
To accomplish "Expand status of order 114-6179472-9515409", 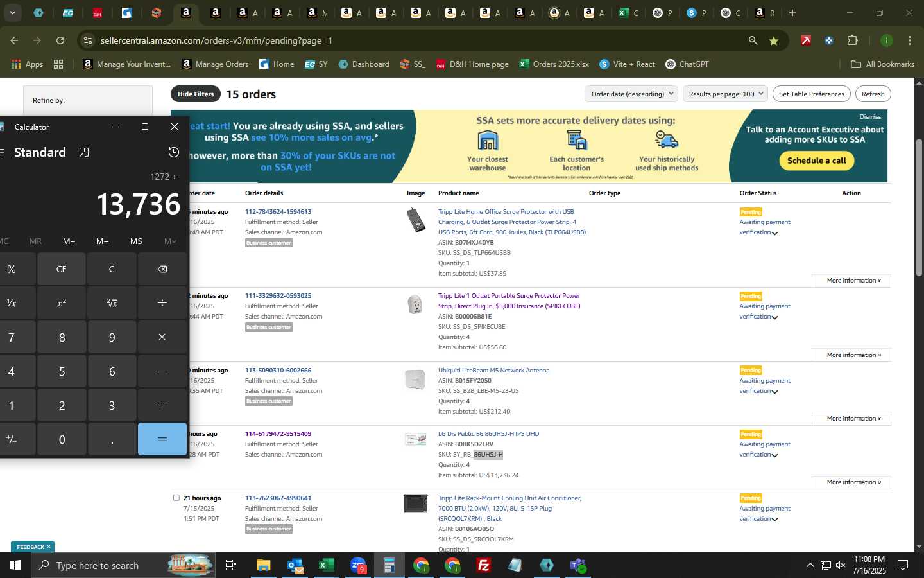I will click(774, 455).
